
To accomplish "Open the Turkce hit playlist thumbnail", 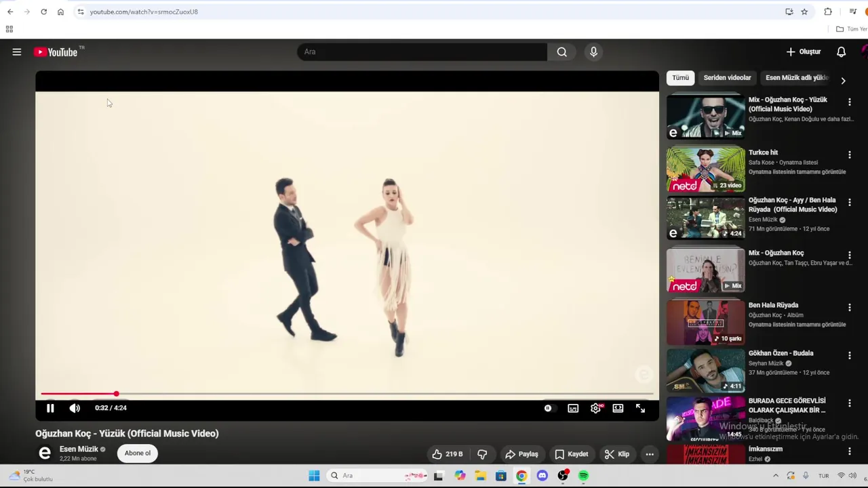I will coord(705,170).
